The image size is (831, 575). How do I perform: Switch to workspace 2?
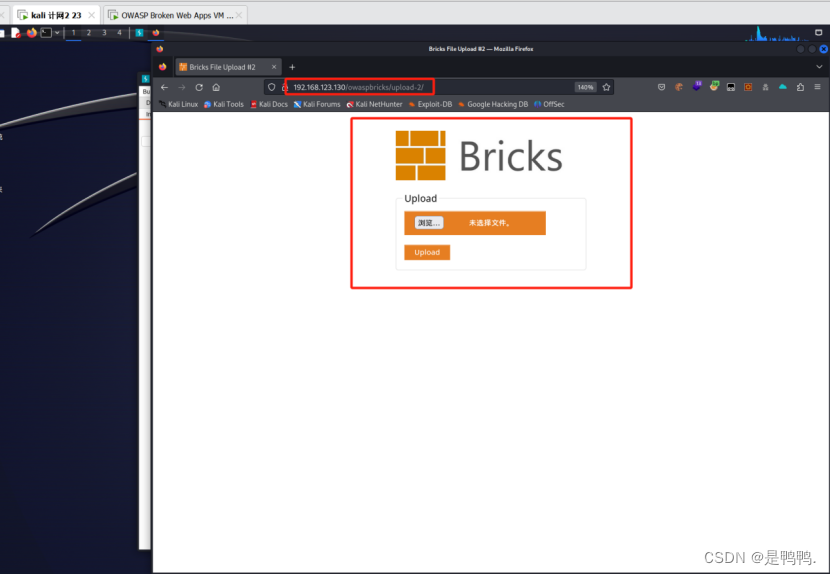pyautogui.click(x=89, y=33)
